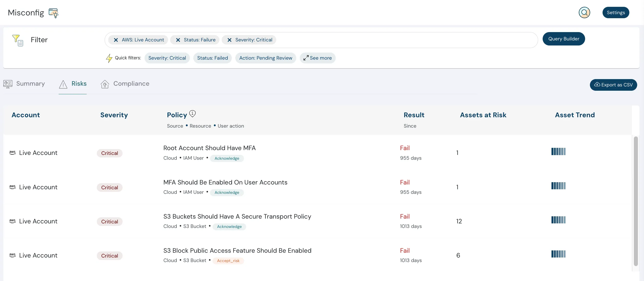Viewport: 644px width, 281px height.
Task: Click the Risks warning triangle icon
Action: point(63,84)
